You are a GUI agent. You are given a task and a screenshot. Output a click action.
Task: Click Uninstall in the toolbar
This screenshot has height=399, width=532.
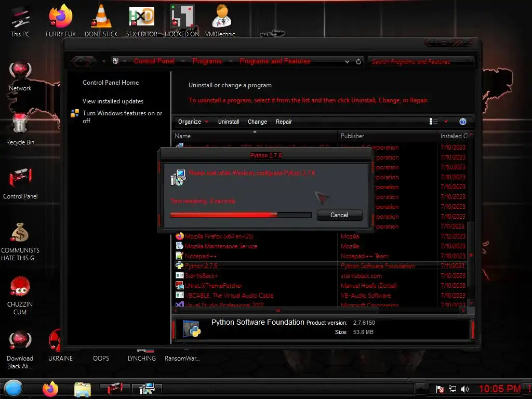229,122
